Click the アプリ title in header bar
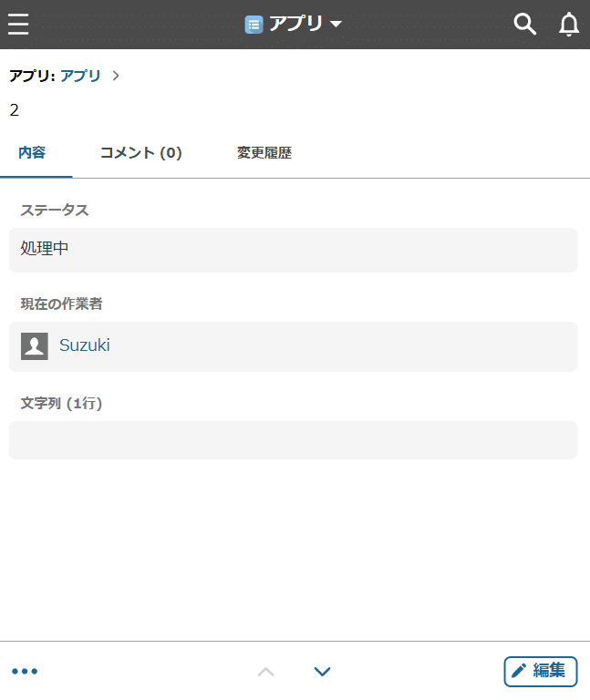The height and width of the screenshot is (700, 590). pyautogui.click(x=295, y=25)
